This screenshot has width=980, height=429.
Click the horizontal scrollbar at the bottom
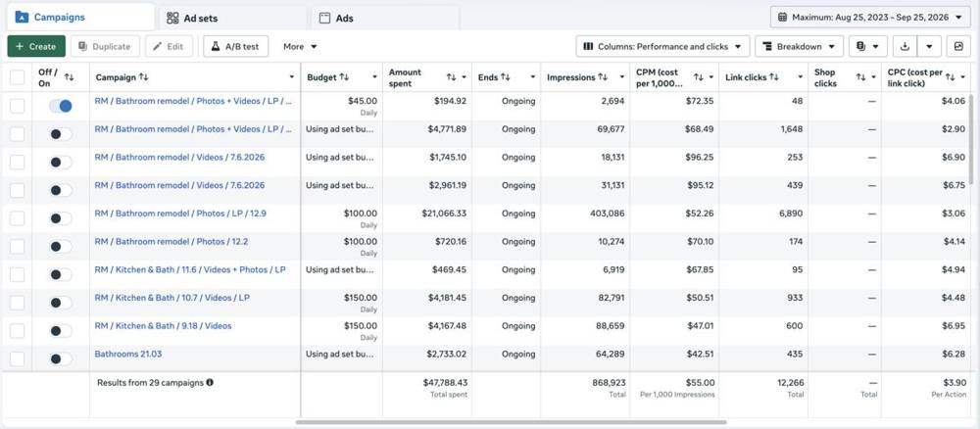pos(511,422)
